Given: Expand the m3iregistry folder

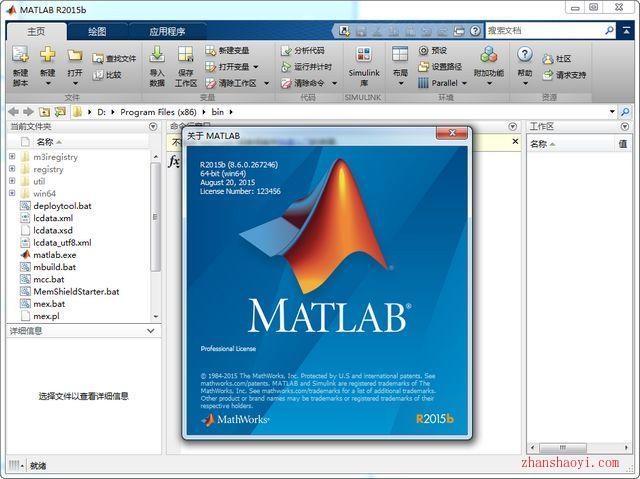Looking at the screenshot, I should 12,156.
